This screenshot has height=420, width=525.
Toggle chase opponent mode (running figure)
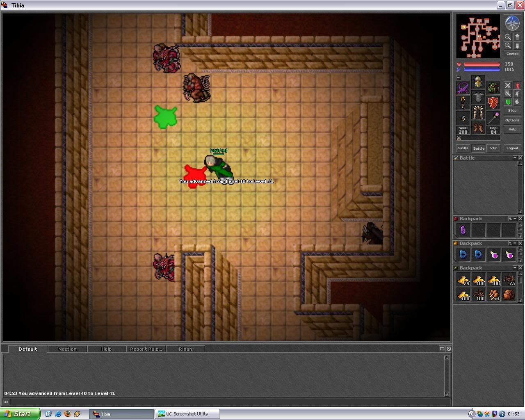pos(517,94)
